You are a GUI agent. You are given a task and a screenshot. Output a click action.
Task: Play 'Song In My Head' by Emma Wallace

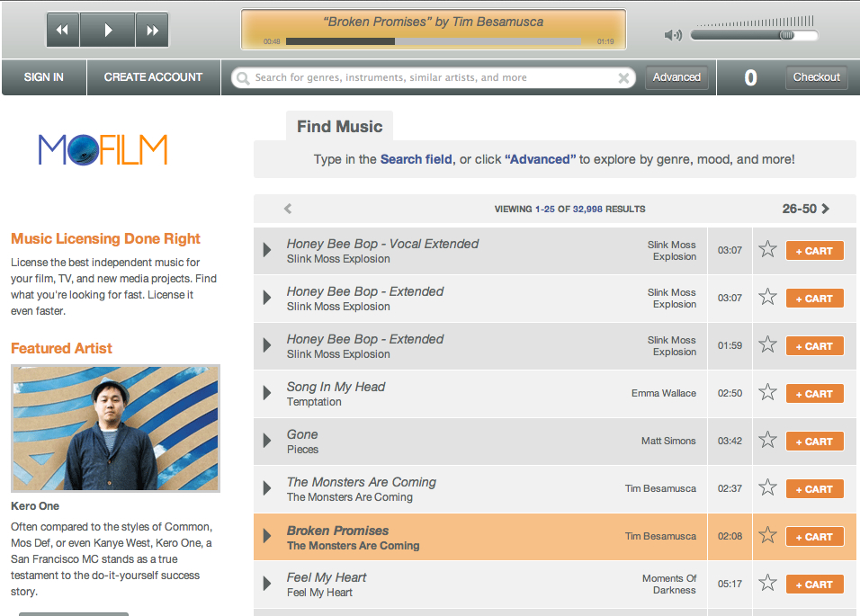point(267,393)
